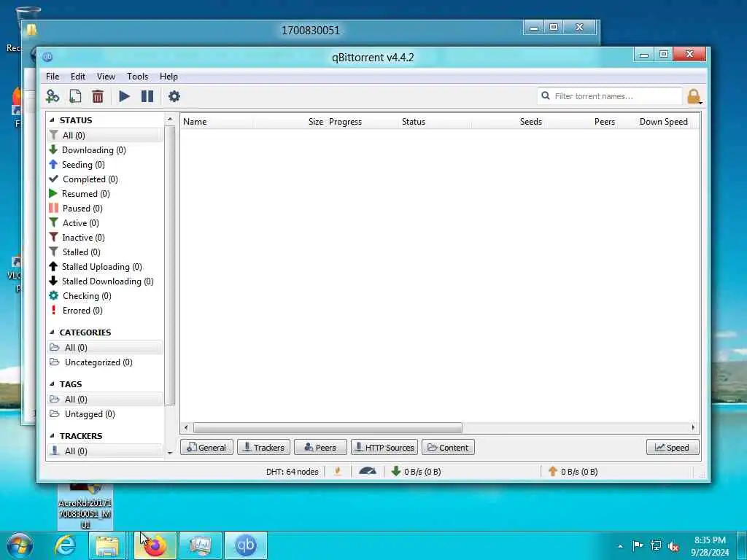Open Options via the gear icon
747x560 pixels.
point(174,96)
